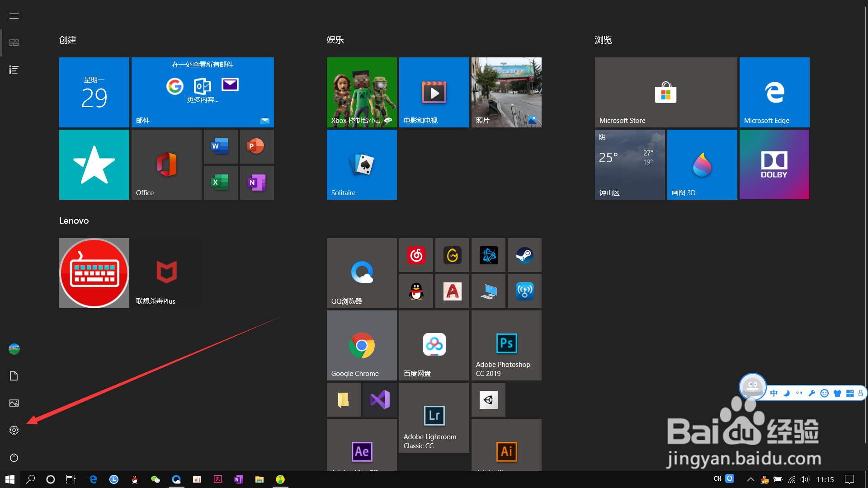The width and height of the screenshot is (868, 488).
Task: Open Google Chrome tile
Action: pos(362,346)
